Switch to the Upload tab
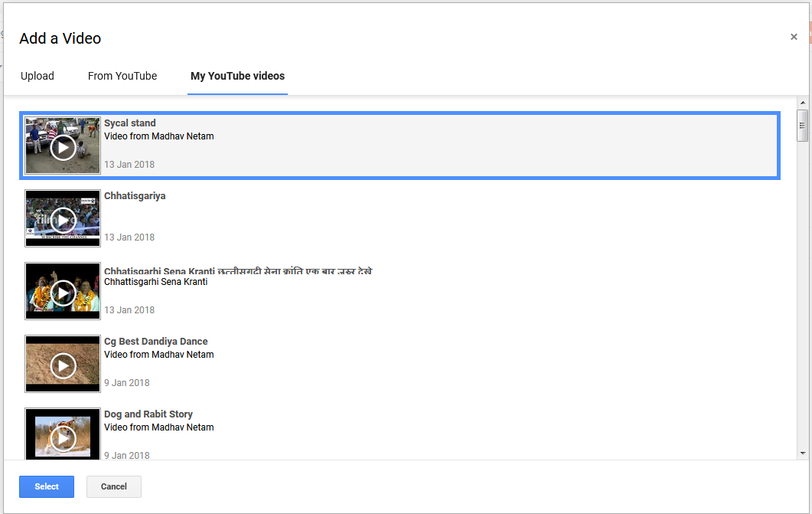This screenshot has width=812, height=514. [38, 76]
